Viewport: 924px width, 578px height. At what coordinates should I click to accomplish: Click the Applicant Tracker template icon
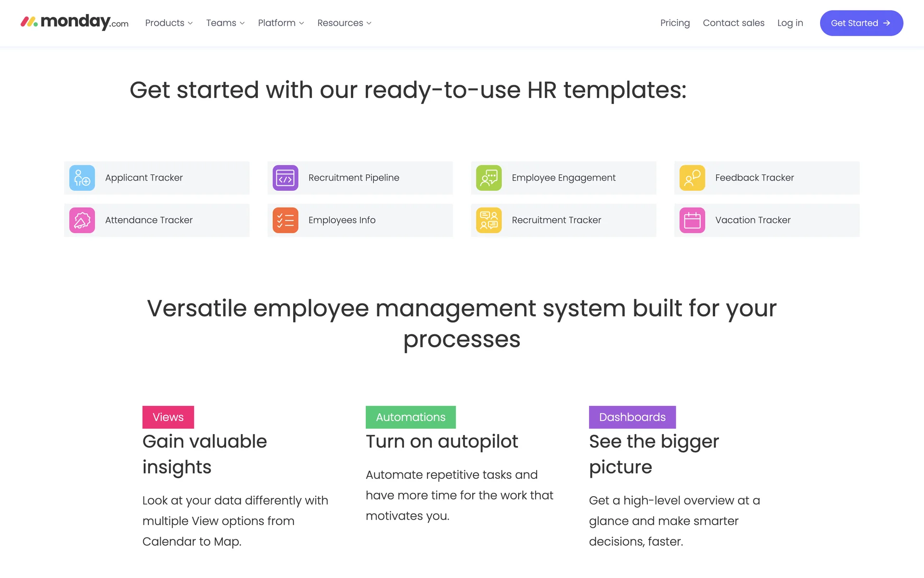(82, 178)
